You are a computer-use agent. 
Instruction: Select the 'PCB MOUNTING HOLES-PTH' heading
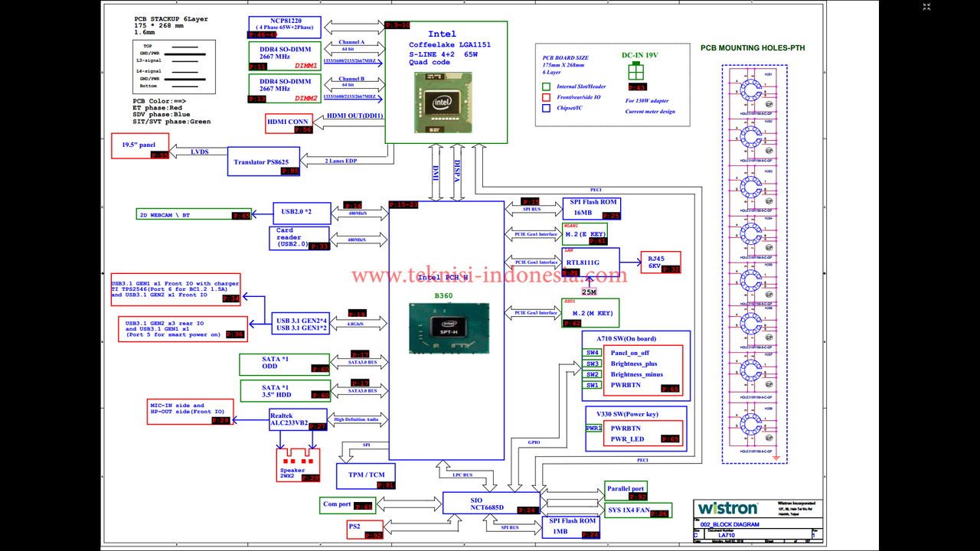(x=753, y=47)
